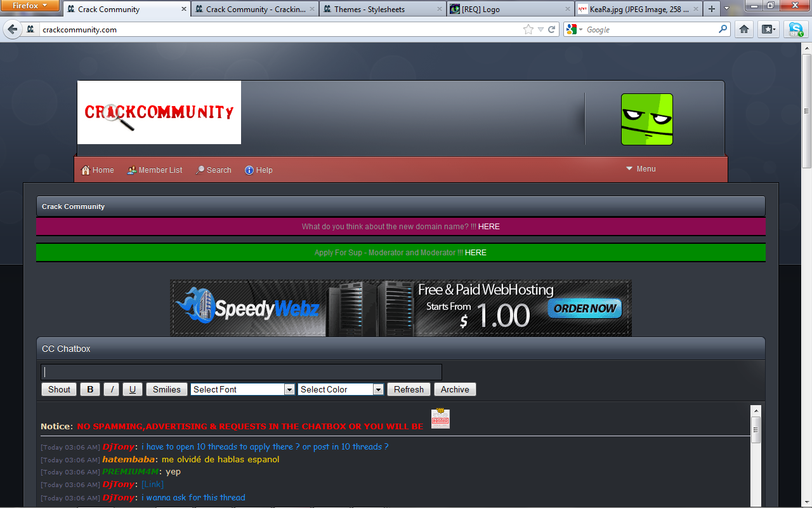812x508 pixels.
Task: Open the chatbox Archive
Action: [455, 389]
